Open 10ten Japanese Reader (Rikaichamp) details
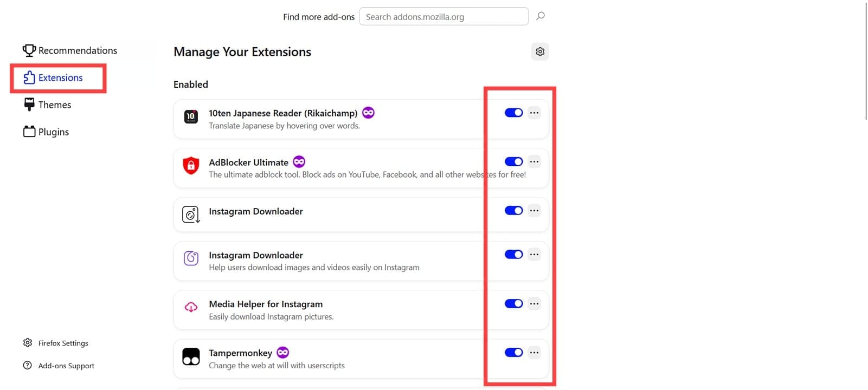Screen dimensions: 868x390 [283, 113]
